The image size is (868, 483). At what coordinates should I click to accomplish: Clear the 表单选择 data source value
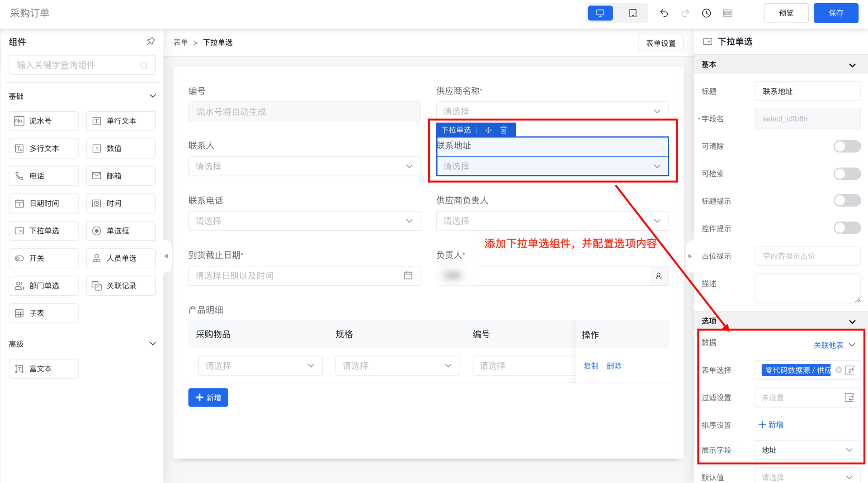click(x=839, y=370)
